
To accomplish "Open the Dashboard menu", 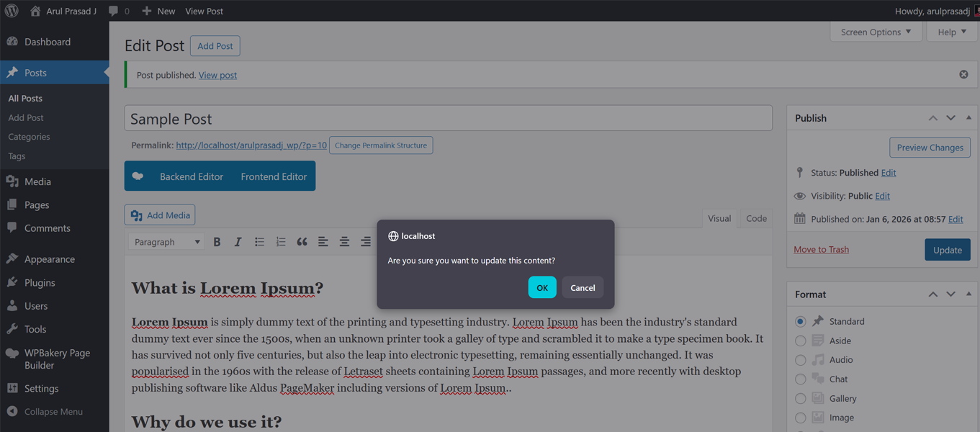I will tap(55, 42).
